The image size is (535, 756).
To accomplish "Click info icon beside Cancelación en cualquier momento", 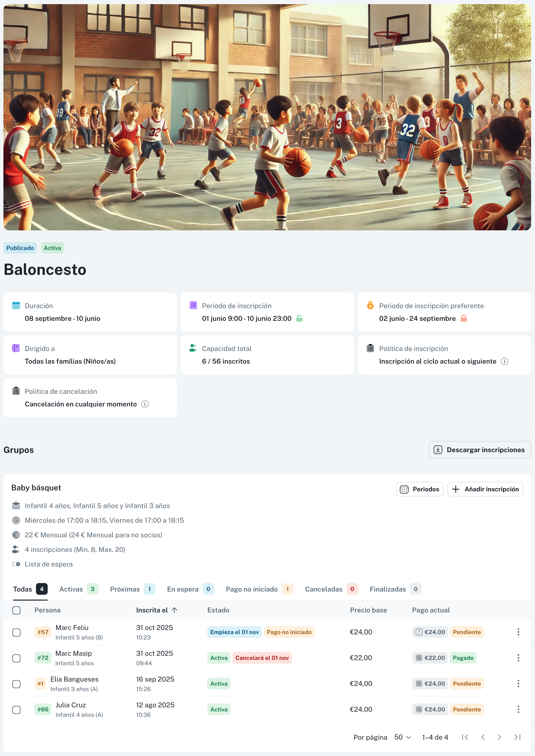I will tap(145, 404).
